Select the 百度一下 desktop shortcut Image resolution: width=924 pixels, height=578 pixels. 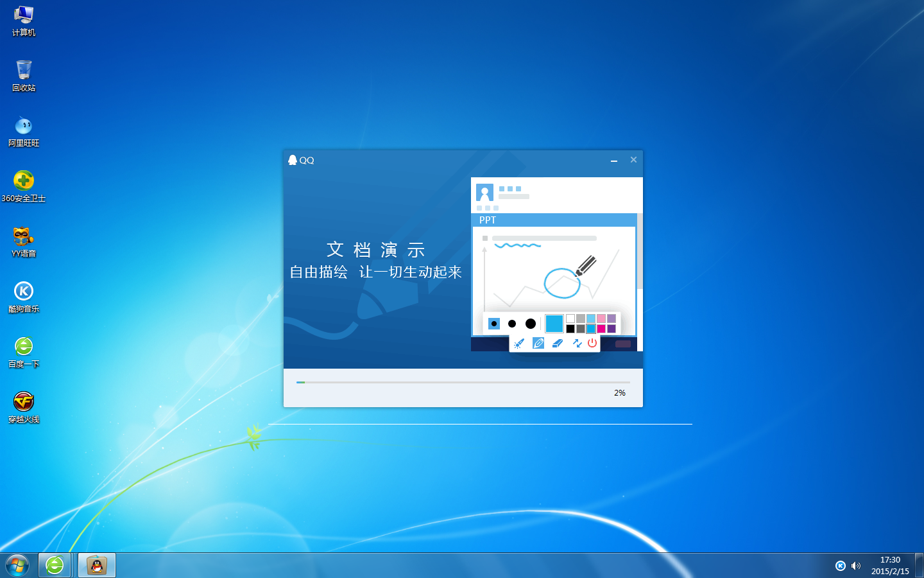[24, 352]
